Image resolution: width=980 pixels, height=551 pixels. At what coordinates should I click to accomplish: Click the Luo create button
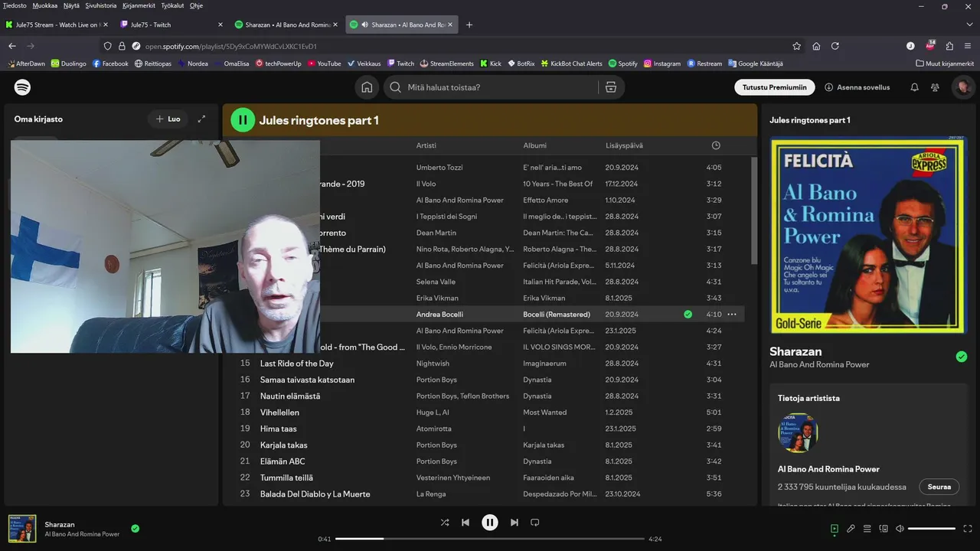pos(168,119)
